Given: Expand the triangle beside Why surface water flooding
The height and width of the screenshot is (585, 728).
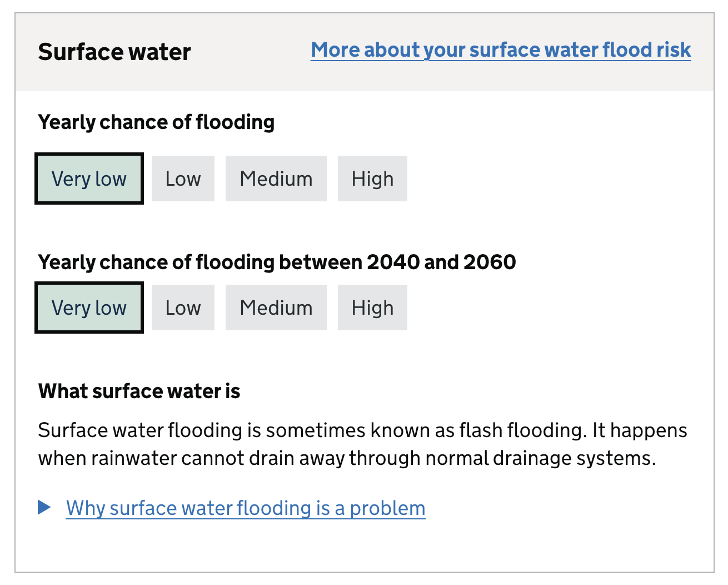Looking at the screenshot, I should click(44, 507).
